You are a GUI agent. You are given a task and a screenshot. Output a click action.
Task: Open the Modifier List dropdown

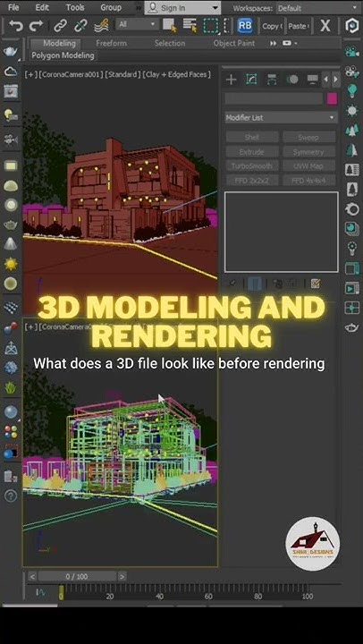281,117
